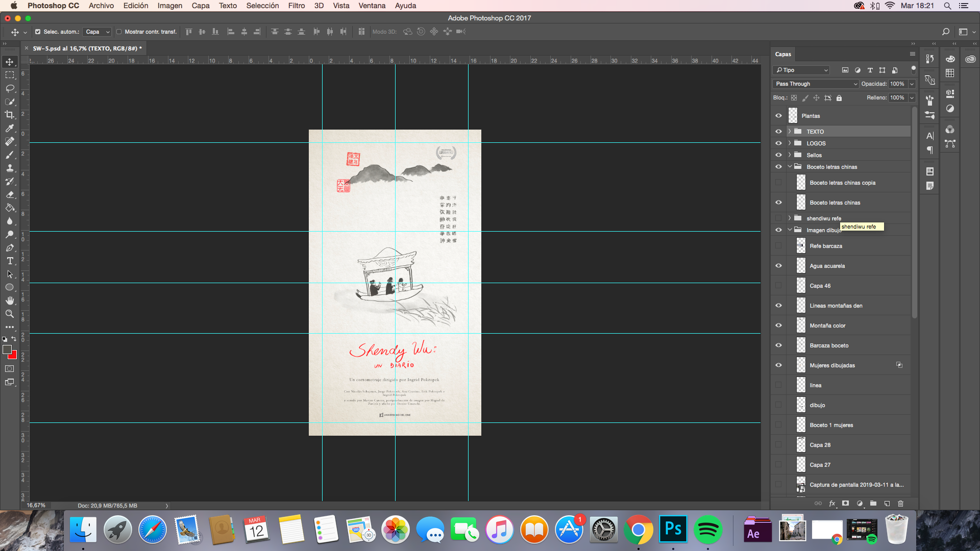
Task: Collapse the Boceto letras chinas group
Action: pyautogui.click(x=790, y=167)
